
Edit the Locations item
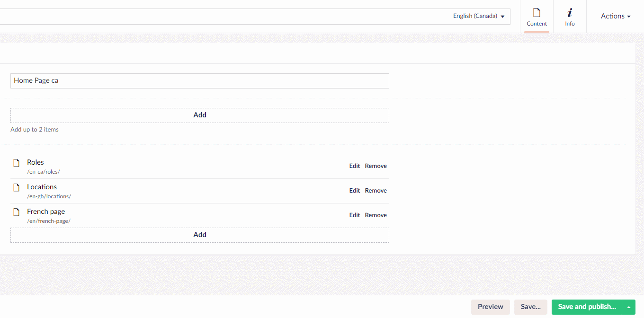355,191
